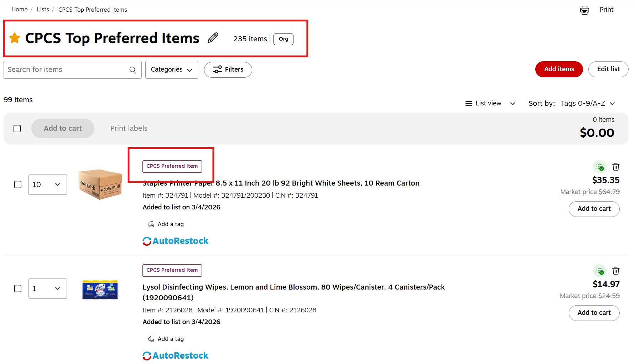The width and height of the screenshot is (635, 364).
Task: Click green list-check icon for Staples paper
Action: click(x=600, y=167)
